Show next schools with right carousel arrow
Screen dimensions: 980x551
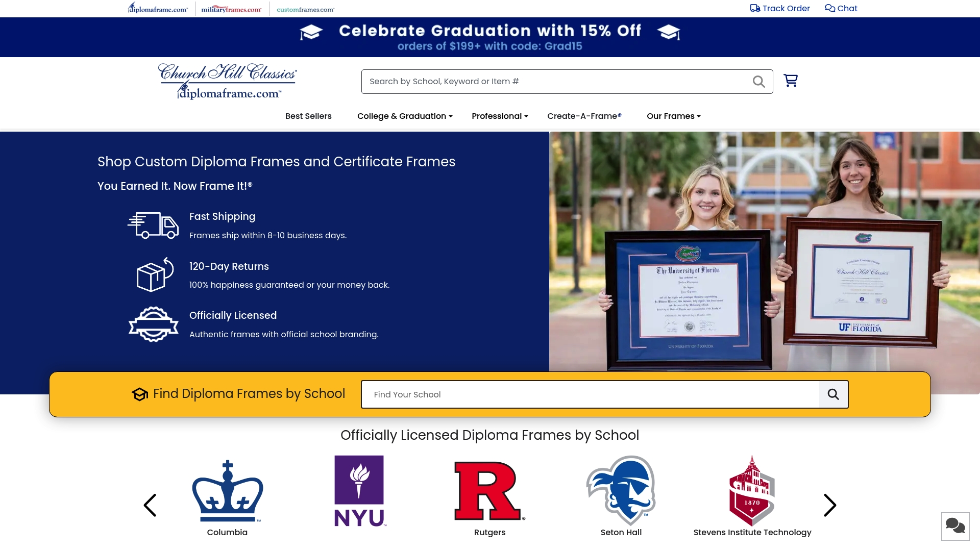[830, 505]
